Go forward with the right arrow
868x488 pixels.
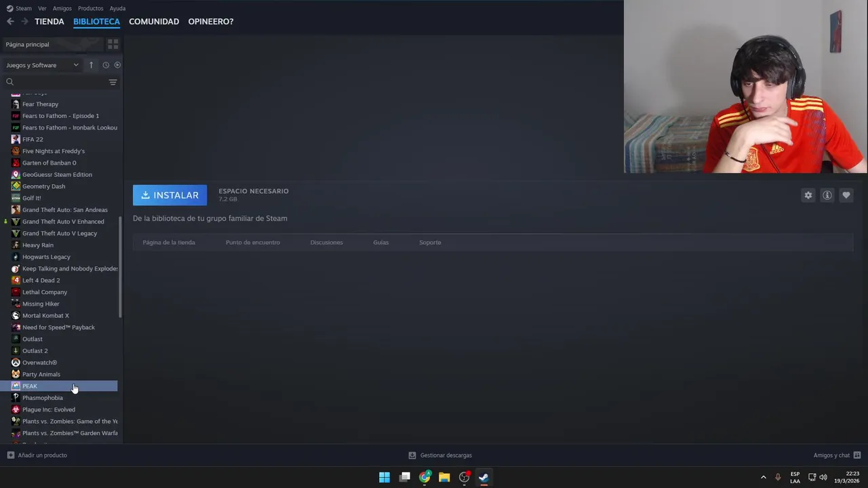24,22
